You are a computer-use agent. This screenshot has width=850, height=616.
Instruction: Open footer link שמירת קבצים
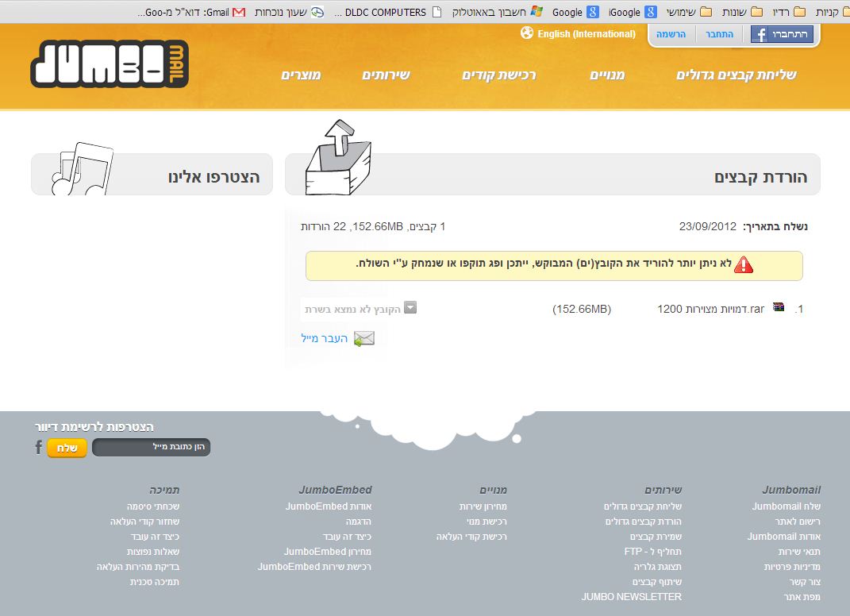[656, 537]
